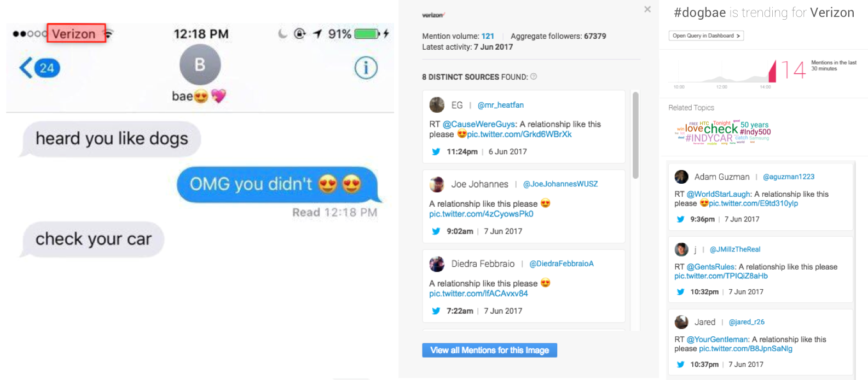Click Adam Guzman's profile avatar
868x380 pixels.
681,177
